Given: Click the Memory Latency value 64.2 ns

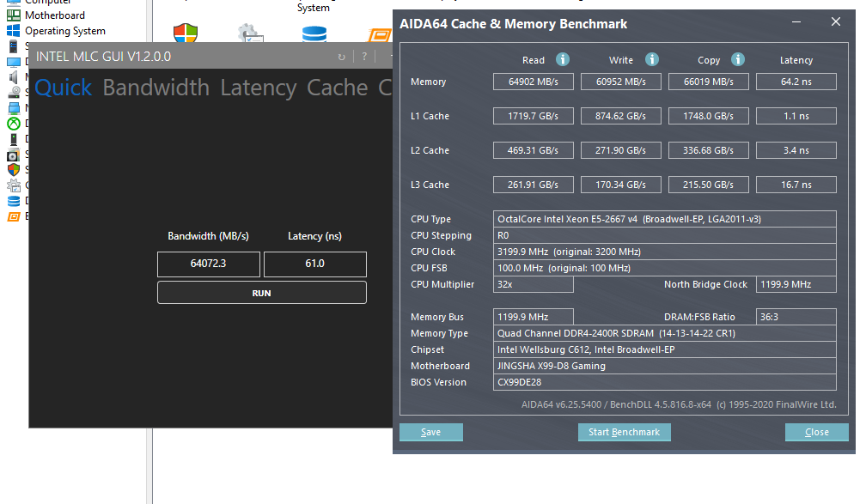Looking at the screenshot, I should pos(796,82).
